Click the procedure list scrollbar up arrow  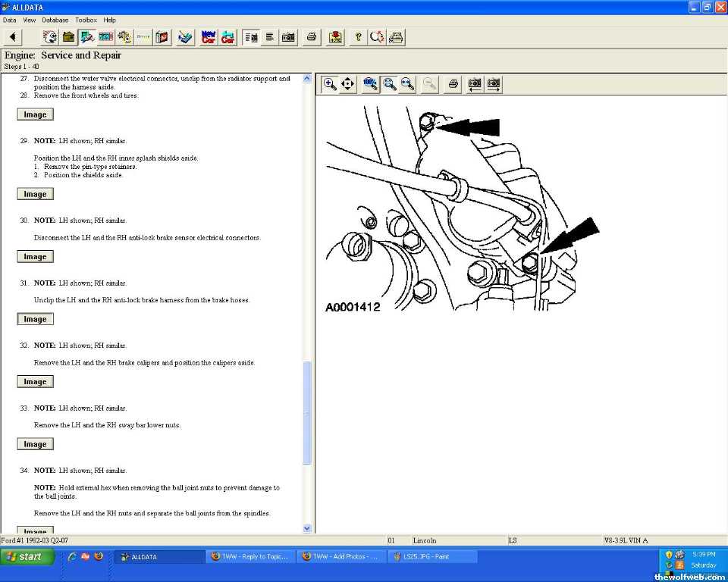tap(307, 78)
